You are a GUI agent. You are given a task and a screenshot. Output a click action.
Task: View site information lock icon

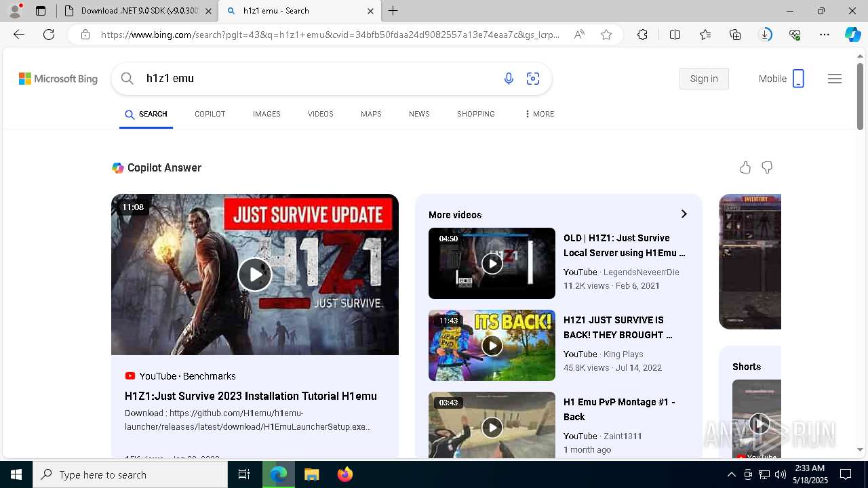click(85, 35)
